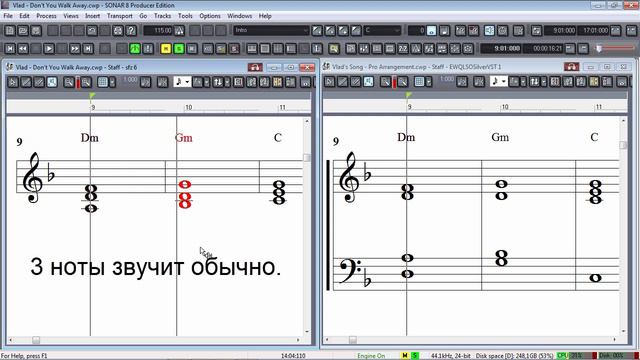Click the New file icon in main toolbar
640x360 pixels.
(10, 31)
